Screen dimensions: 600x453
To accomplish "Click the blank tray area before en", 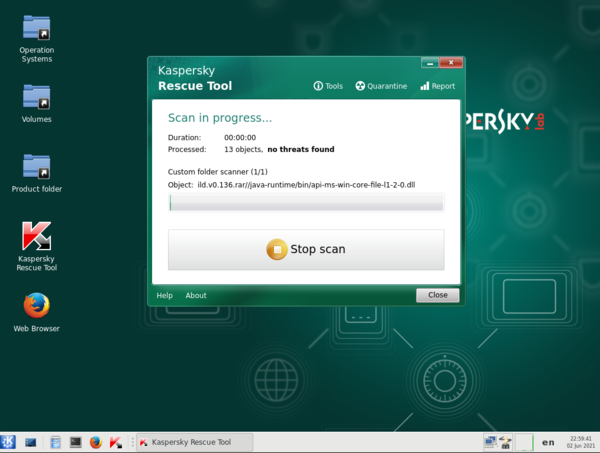I will (524, 442).
